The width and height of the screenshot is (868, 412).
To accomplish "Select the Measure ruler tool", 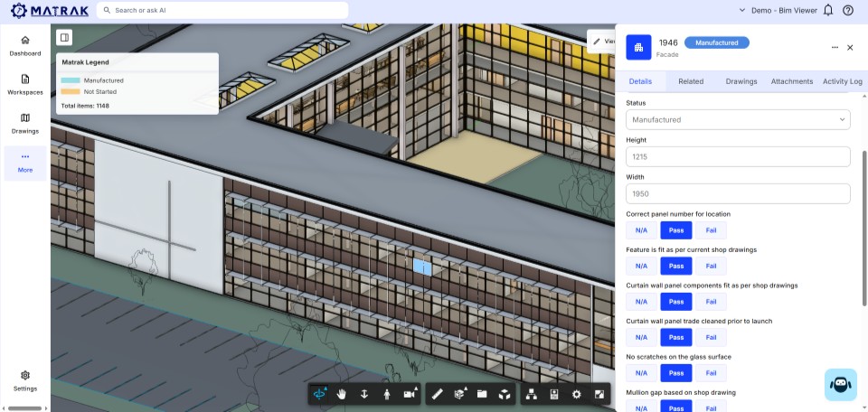I will click(x=438, y=394).
